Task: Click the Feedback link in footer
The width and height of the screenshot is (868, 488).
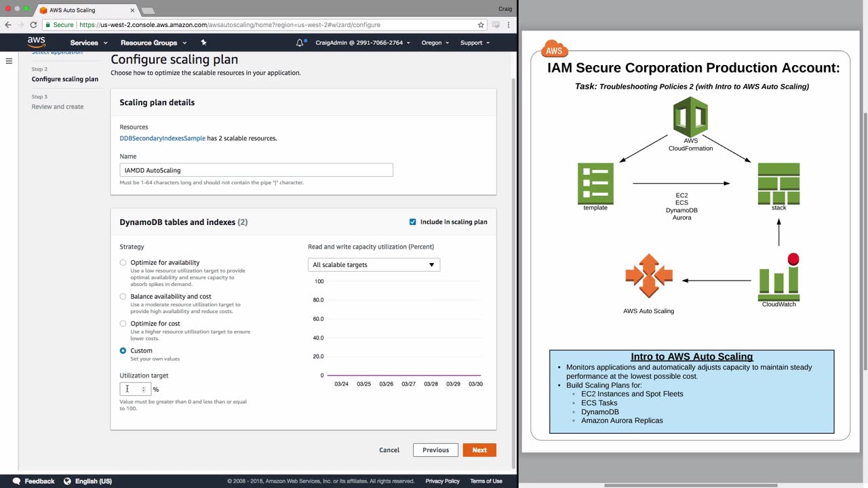Action: coord(39,481)
